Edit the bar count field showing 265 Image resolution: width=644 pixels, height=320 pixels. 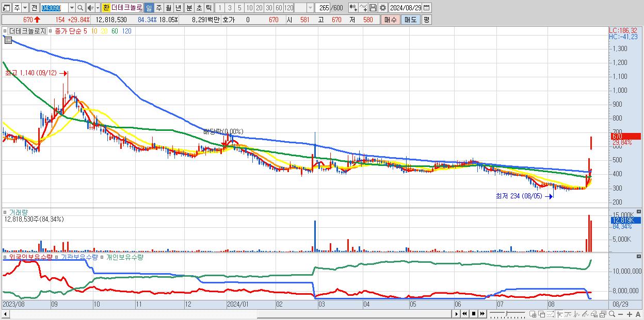click(x=324, y=8)
